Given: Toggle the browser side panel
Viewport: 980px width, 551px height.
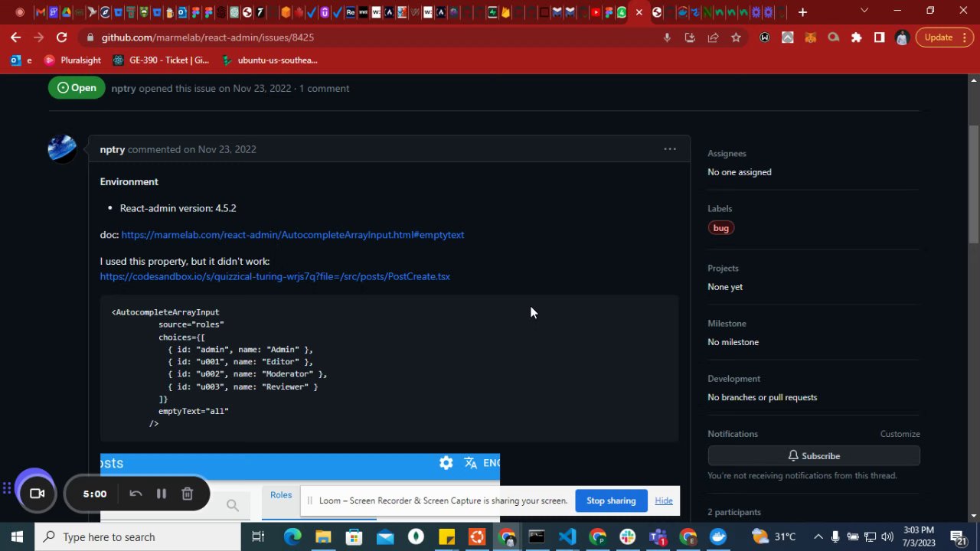Looking at the screenshot, I should click(x=879, y=37).
